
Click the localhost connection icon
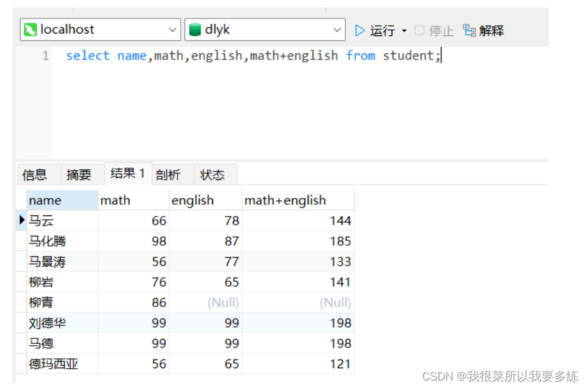(x=30, y=30)
